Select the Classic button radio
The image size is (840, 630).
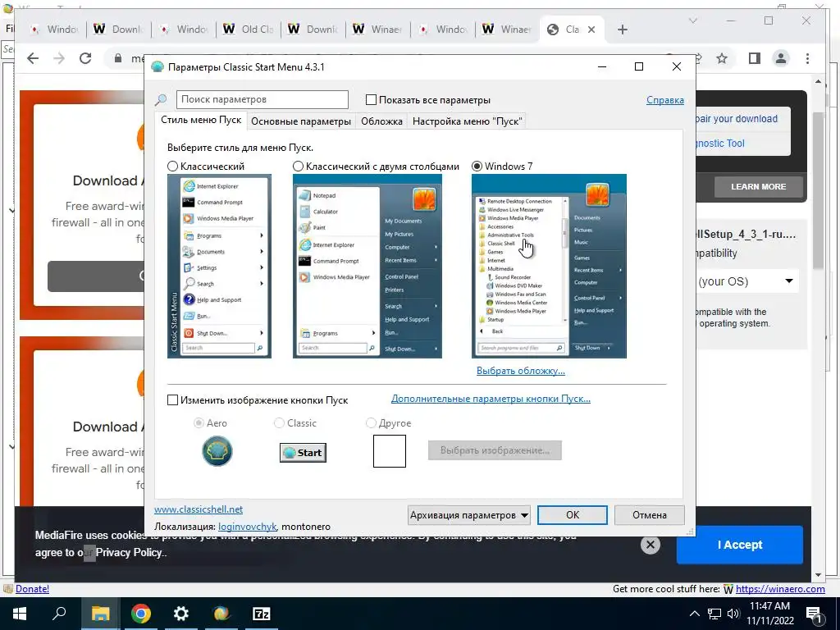[x=279, y=423]
